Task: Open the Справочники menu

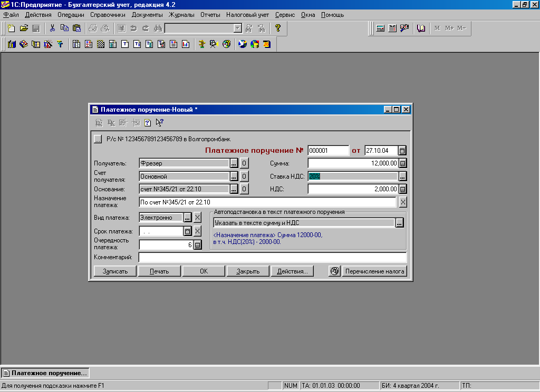Action: tap(108, 15)
